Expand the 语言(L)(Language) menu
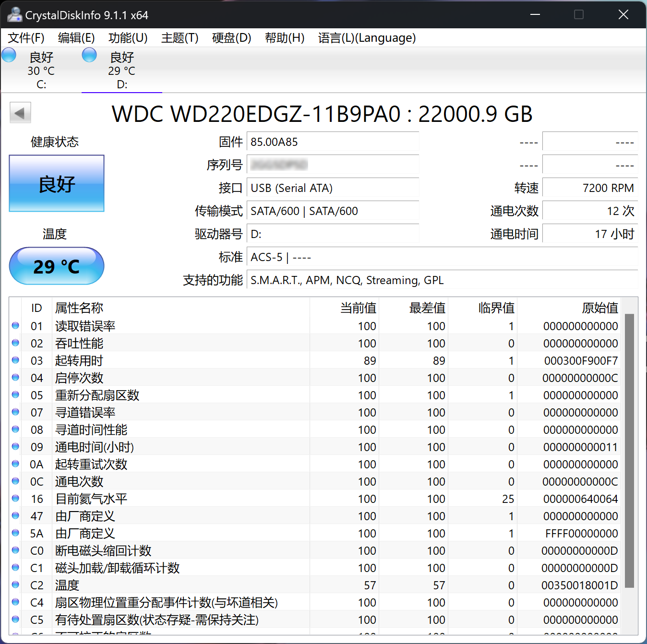This screenshot has width=647, height=644. [367, 38]
